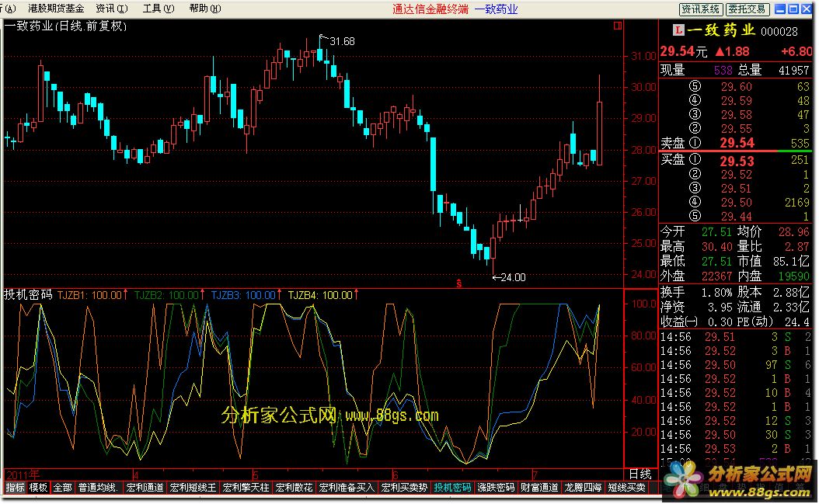The image size is (819, 504).
Task: Click the tick trade row with price 29.53
Action: 735,449
